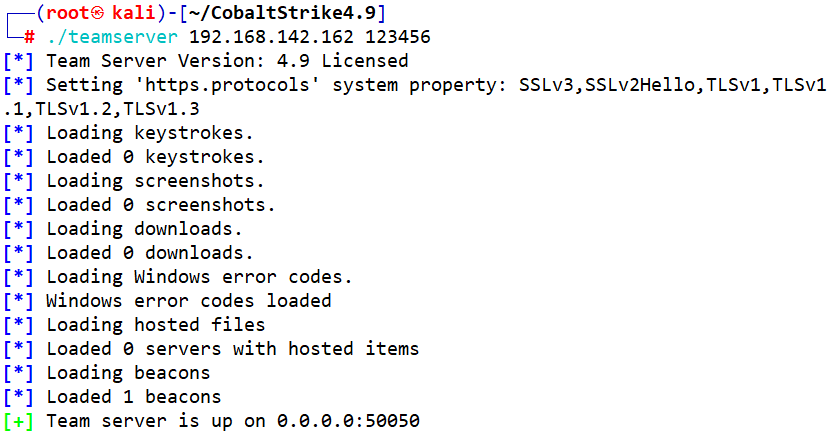Click the Loaded 0 screenshots line
Screen dimensions: 833x434
point(160,205)
